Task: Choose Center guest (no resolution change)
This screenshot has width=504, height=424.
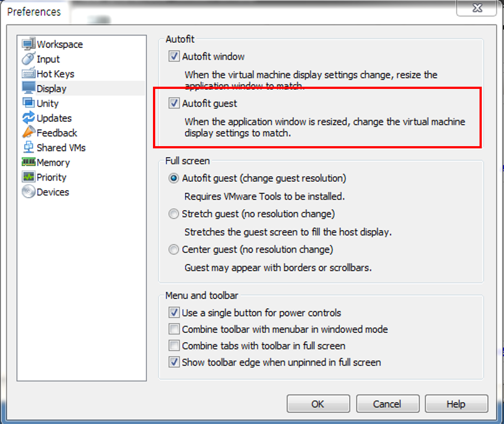Action: (x=174, y=249)
